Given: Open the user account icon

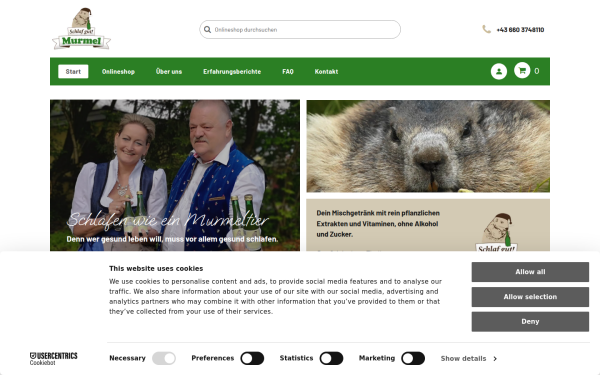Looking at the screenshot, I should coord(499,71).
